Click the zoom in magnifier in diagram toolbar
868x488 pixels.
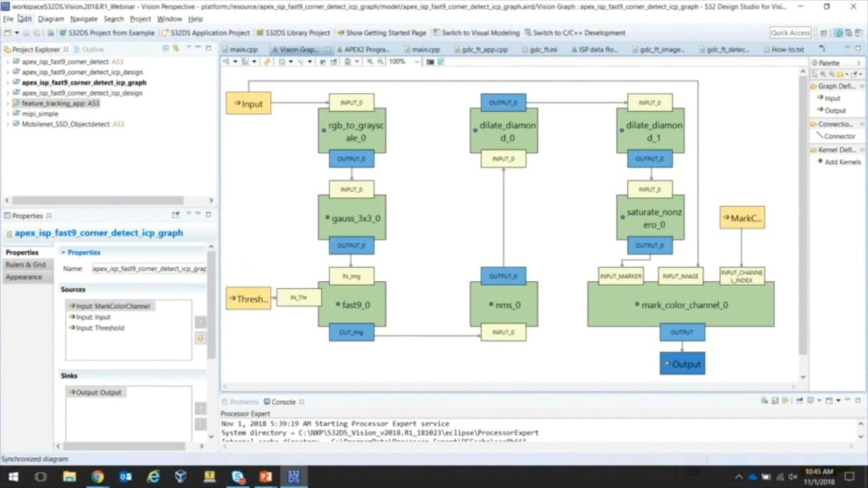[370, 62]
